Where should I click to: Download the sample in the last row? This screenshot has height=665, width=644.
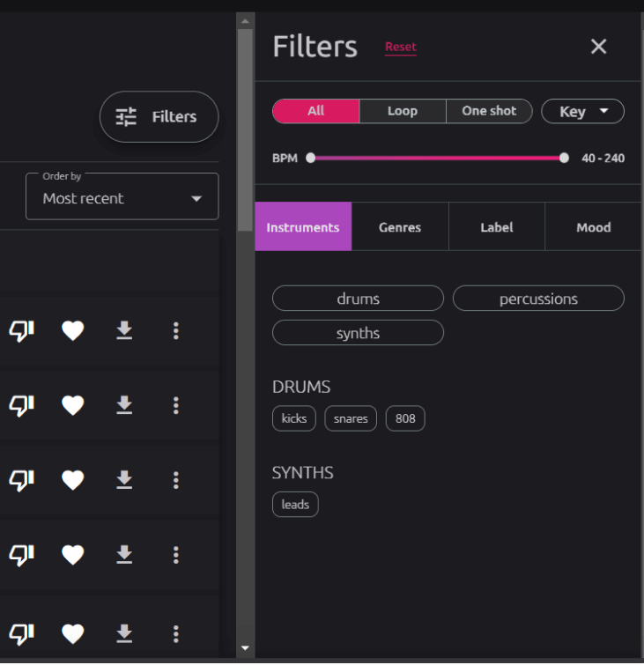click(x=124, y=634)
